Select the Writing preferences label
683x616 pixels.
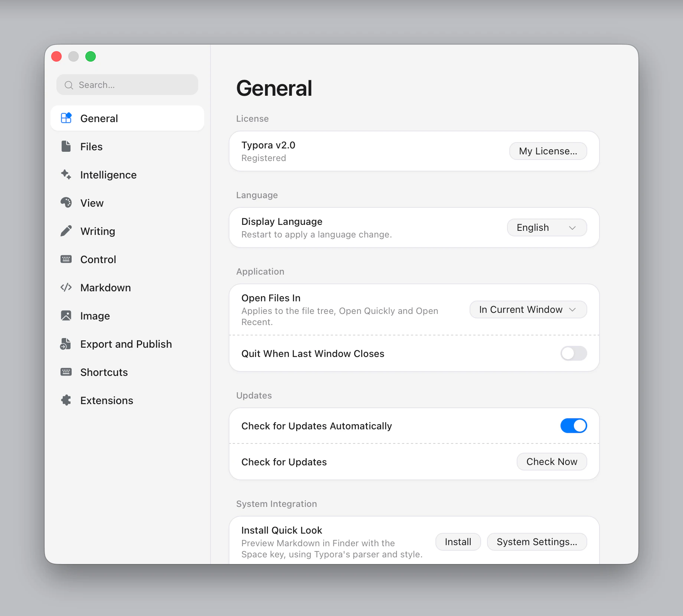(x=98, y=231)
